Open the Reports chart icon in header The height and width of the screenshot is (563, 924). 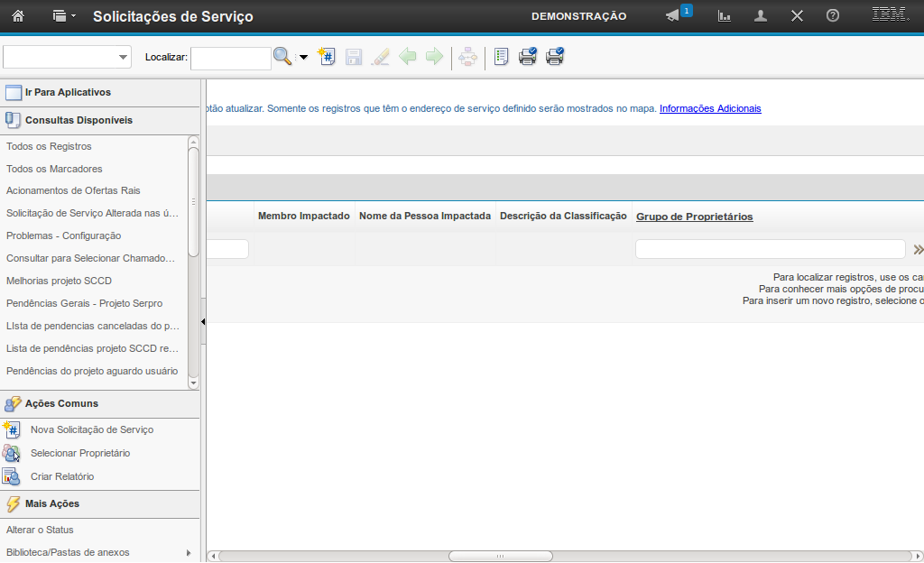point(724,16)
